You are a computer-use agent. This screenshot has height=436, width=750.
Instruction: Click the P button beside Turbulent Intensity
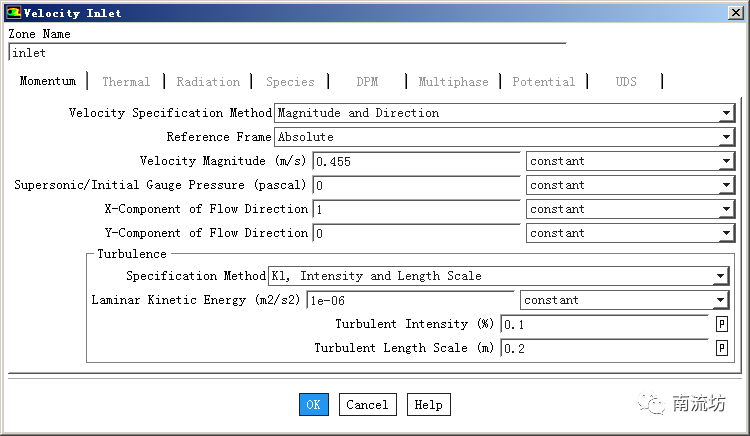(721, 324)
